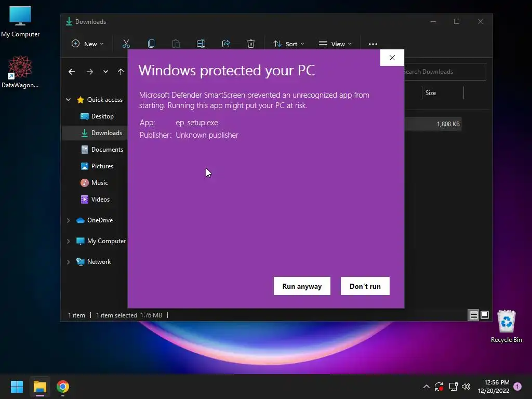Select OneDrive in sidebar
532x399 pixels.
coord(95,220)
